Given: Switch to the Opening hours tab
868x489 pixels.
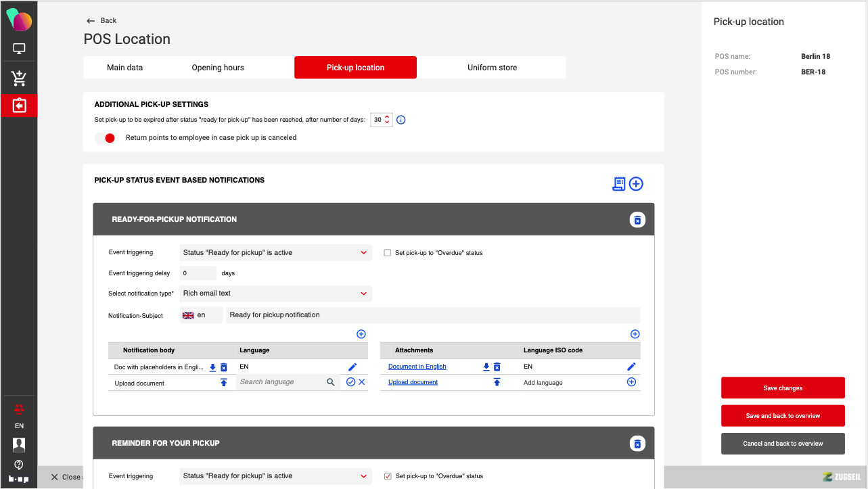Looking at the screenshot, I should 218,68.
